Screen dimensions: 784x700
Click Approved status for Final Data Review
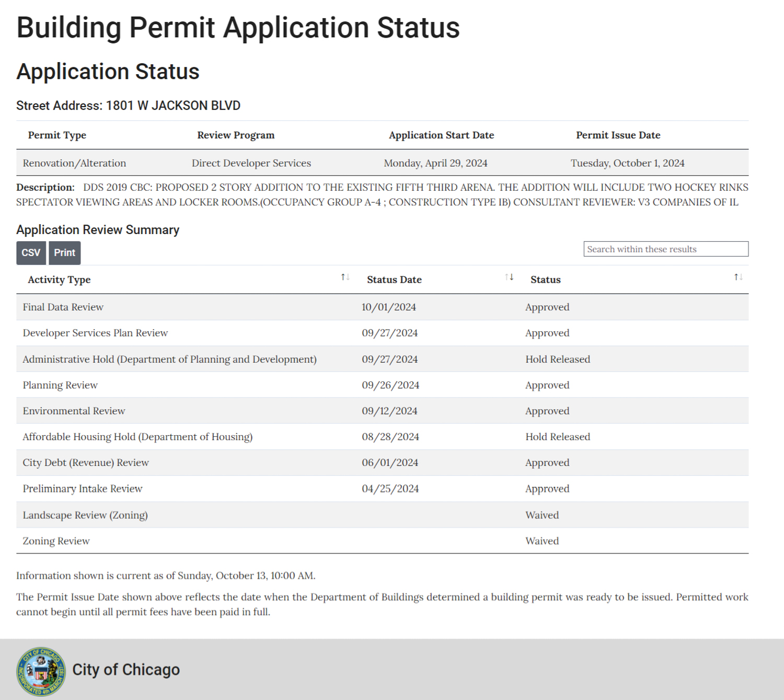coord(547,307)
